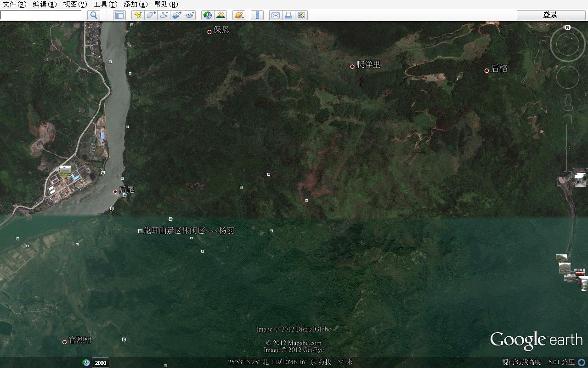Open the 工具(T) menu
Screen dimensions: 588x368
pos(105,5)
